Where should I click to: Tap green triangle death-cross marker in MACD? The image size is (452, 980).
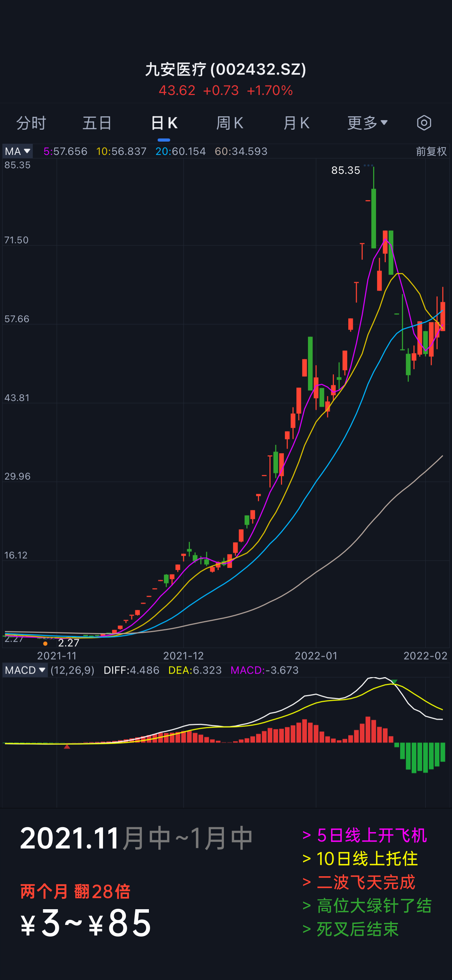(394, 681)
